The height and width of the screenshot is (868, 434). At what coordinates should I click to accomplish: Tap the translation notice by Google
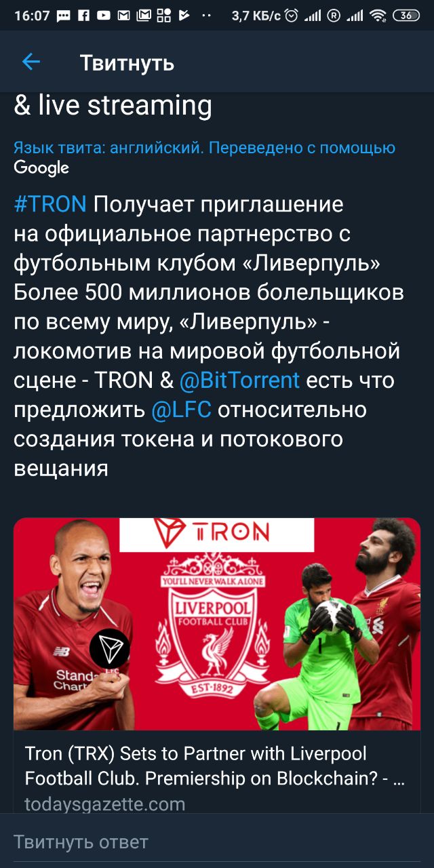[x=204, y=157]
